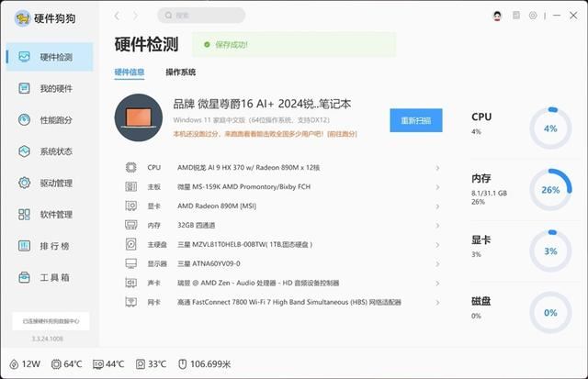Switch to the 操作系统 tab
Viewport: 588px width, 379px height.
(181, 72)
